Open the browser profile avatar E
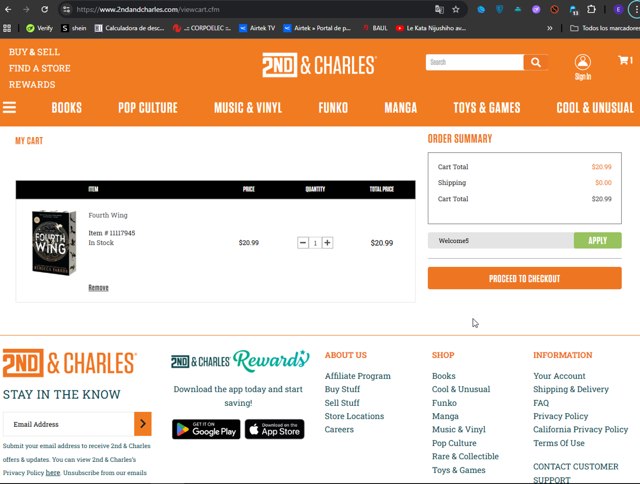640x484 pixels. tap(618, 9)
